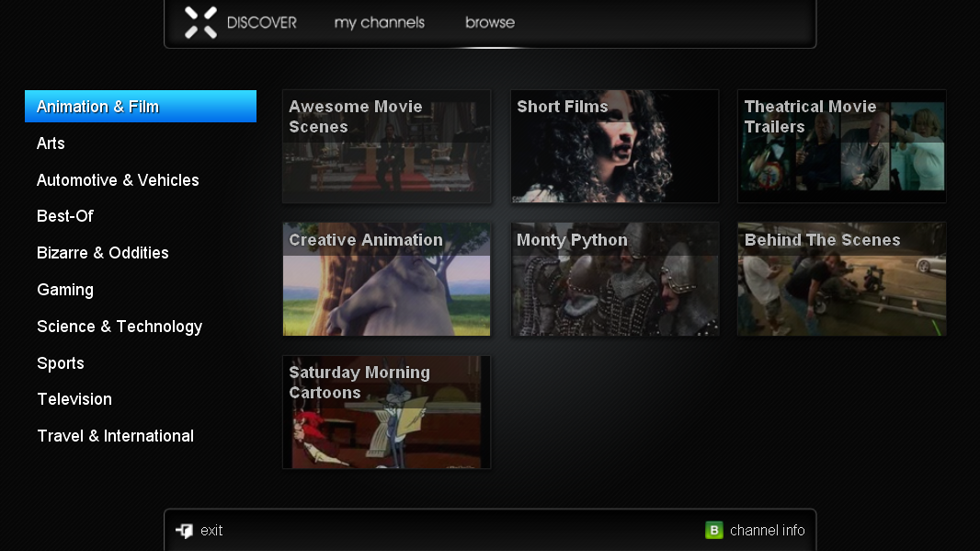This screenshot has height=551, width=980.
Task: Choose the Television category
Action: 74,399
